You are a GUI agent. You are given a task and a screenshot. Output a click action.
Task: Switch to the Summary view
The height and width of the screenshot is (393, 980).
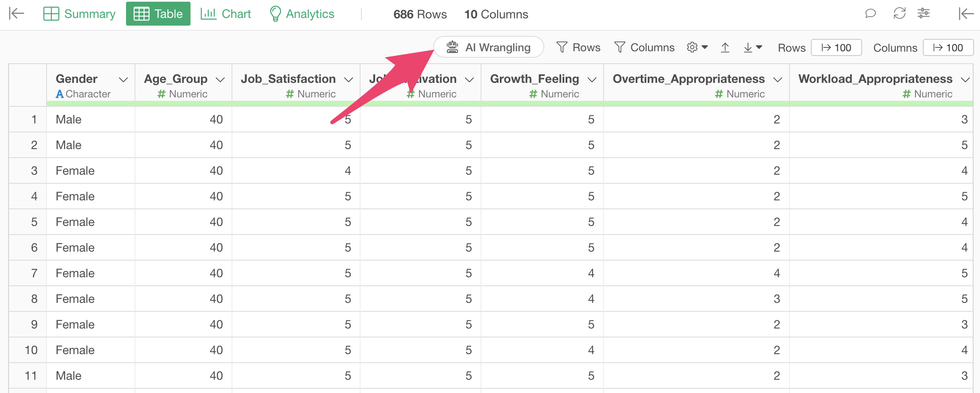pyautogui.click(x=79, y=14)
